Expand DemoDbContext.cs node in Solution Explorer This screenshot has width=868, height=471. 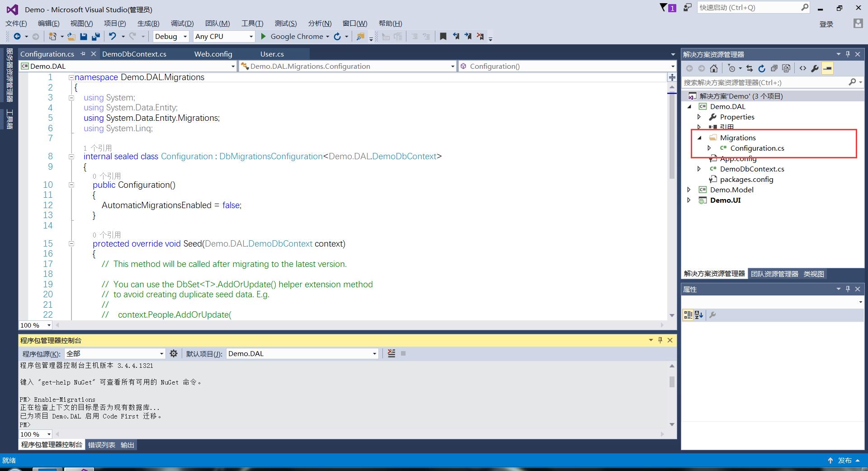(x=699, y=169)
